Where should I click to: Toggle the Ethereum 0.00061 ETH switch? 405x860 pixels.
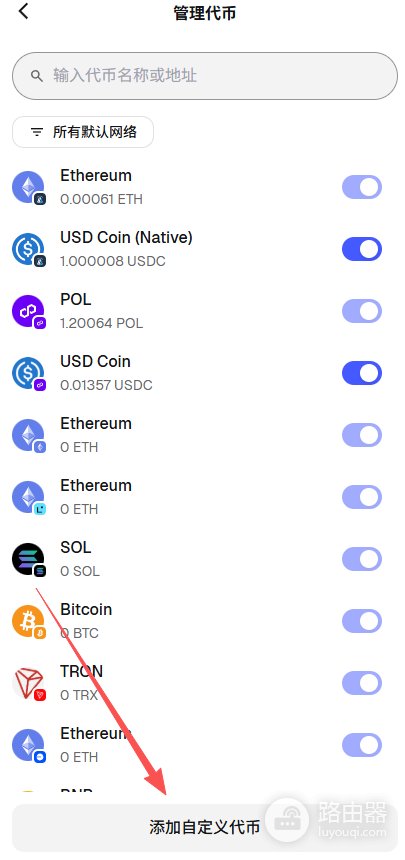click(x=362, y=187)
